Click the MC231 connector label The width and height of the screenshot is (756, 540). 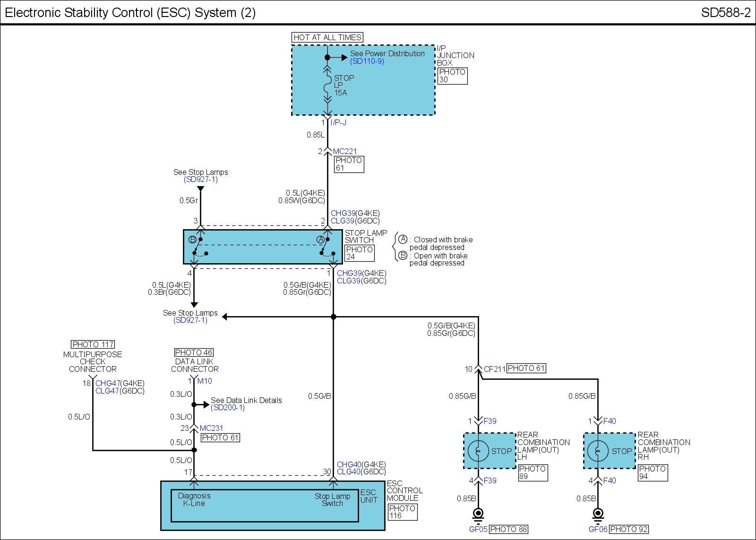(x=211, y=429)
